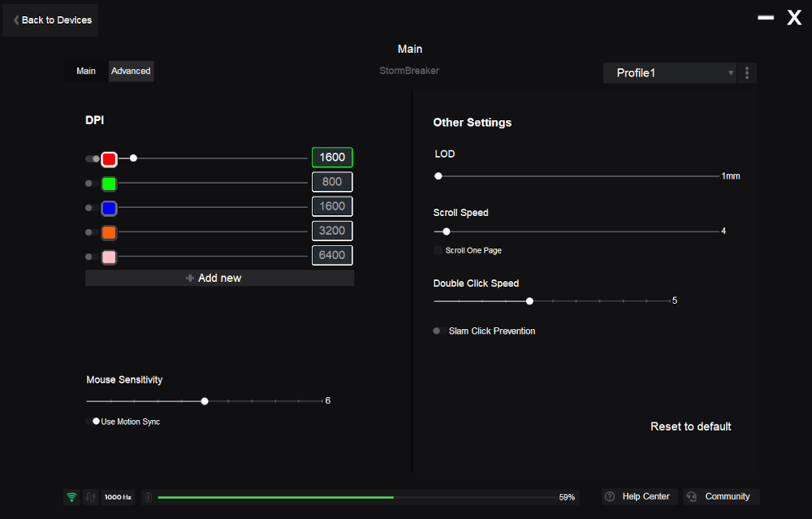Viewport: 812px width, 519px height.
Task: Click the wired connection mode icon
Action: tap(91, 497)
